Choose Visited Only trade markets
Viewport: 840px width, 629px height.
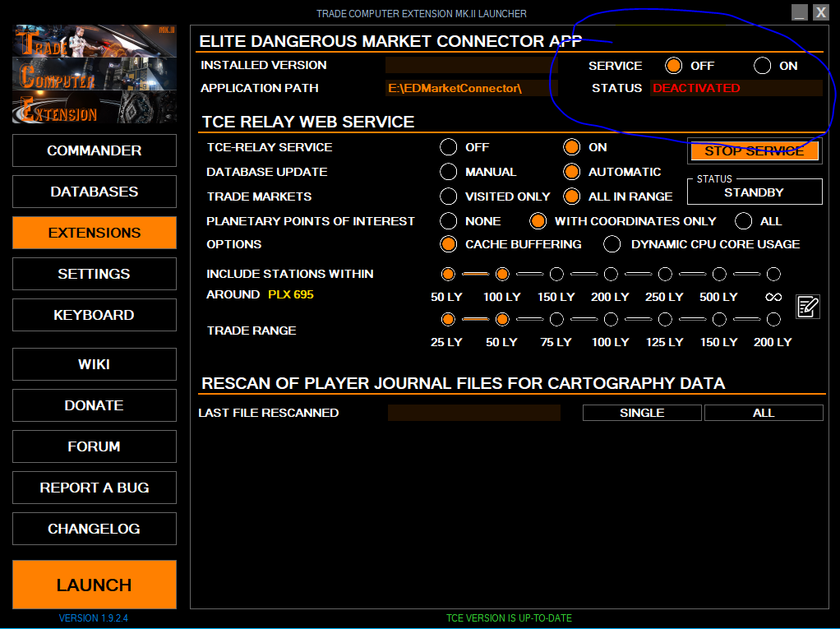coord(449,196)
